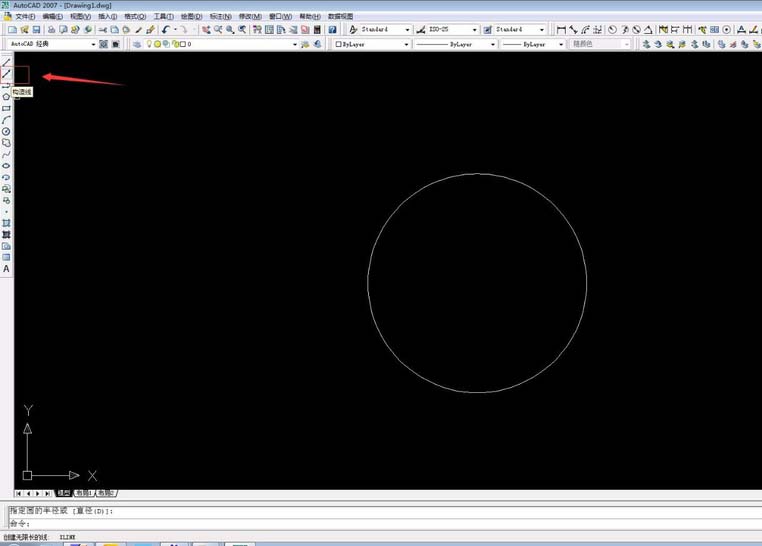Image resolution: width=762 pixels, height=546 pixels.
Task: Select the Polygon drawing tool
Action: click(6, 97)
